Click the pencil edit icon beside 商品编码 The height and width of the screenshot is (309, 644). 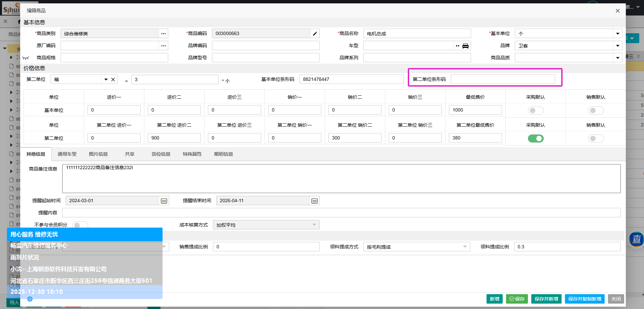[315, 34]
